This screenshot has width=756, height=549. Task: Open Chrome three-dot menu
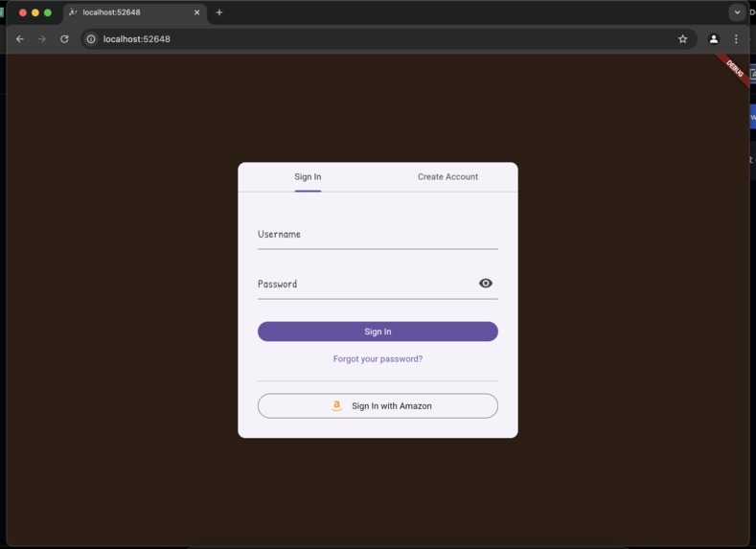(736, 39)
